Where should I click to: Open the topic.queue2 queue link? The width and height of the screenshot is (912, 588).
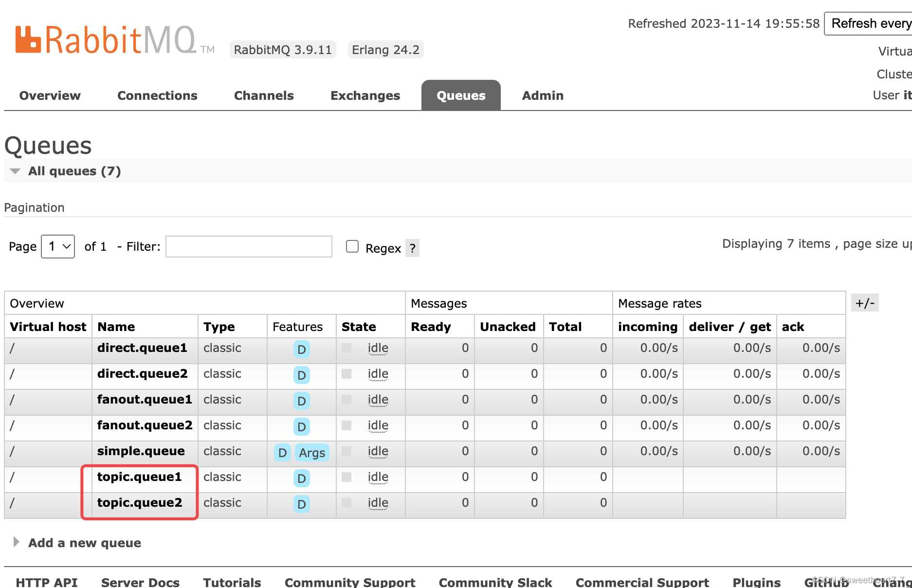point(140,503)
